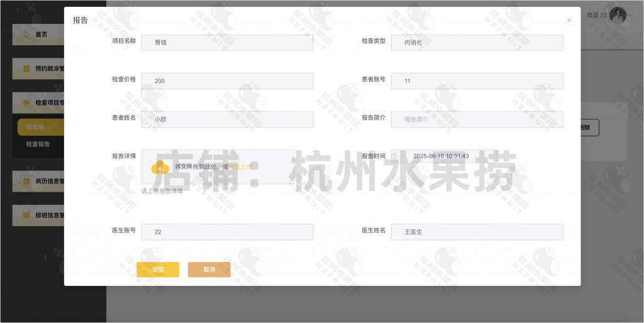Expand 病历信息管理 sidebar menu
This screenshot has width=644, height=323.
38,181
